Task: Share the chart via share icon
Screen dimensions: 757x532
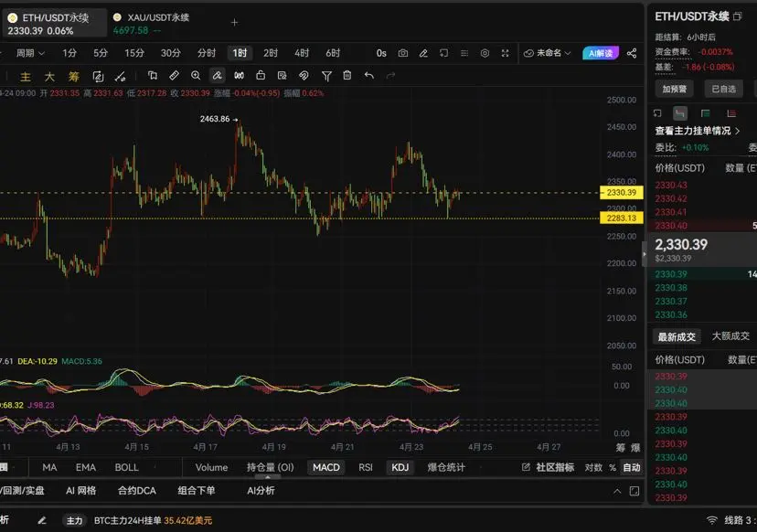Action: tap(632, 53)
